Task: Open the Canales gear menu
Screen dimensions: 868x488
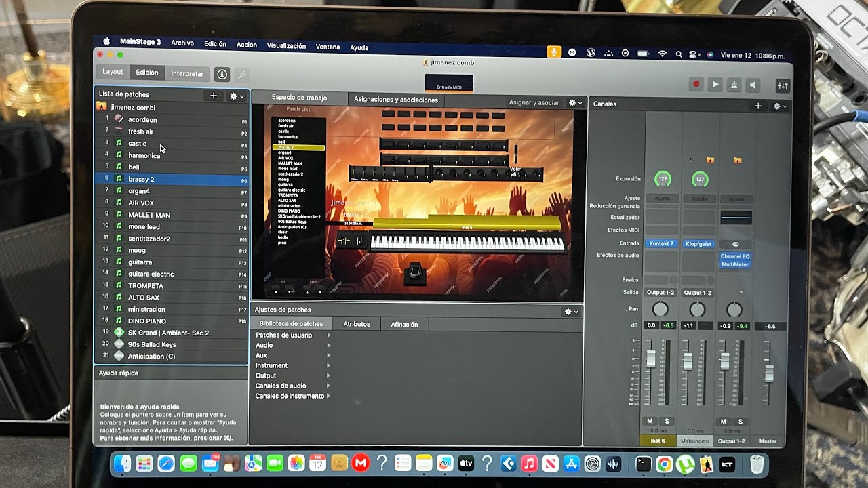Action: click(780, 106)
